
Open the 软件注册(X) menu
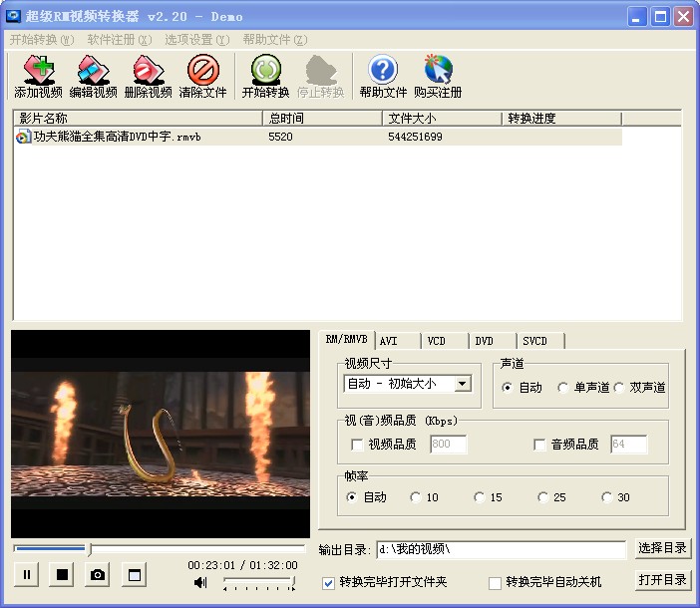coord(120,40)
